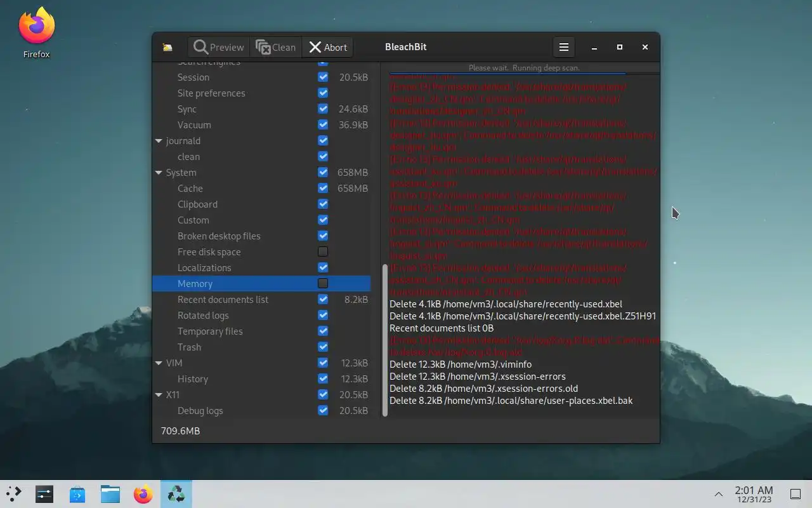Uncheck the VIM group checkbox
This screenshot has width=812, height=508.
click(x=323, y=363)
